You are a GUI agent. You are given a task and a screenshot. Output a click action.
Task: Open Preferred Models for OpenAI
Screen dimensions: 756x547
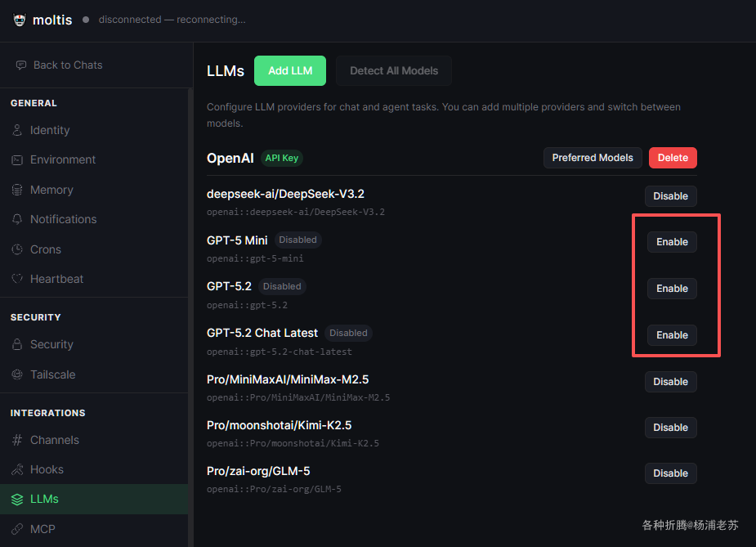593,158
